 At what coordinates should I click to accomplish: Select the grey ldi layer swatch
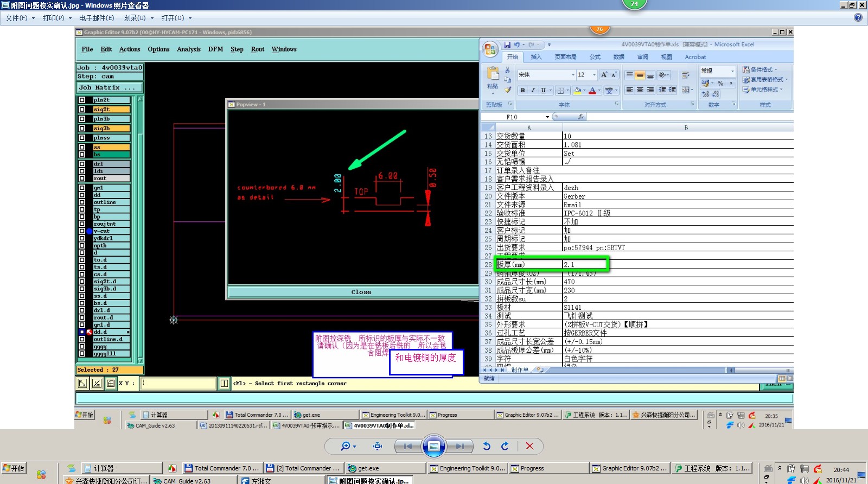pos(111,171)
